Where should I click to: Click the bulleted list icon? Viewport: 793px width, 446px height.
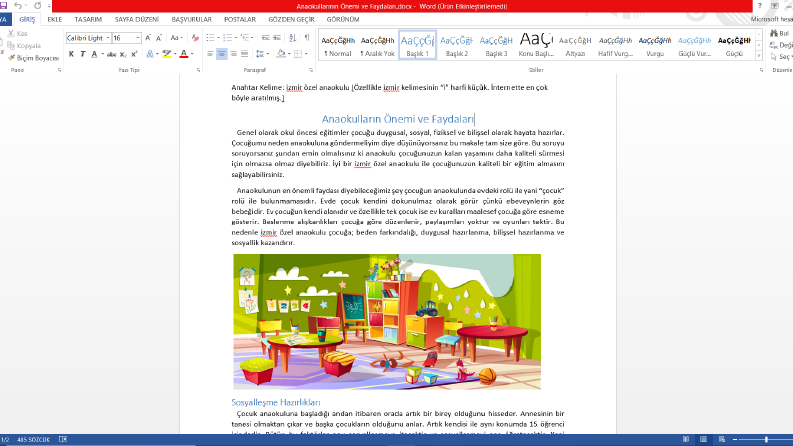click(x=210, y=38)
